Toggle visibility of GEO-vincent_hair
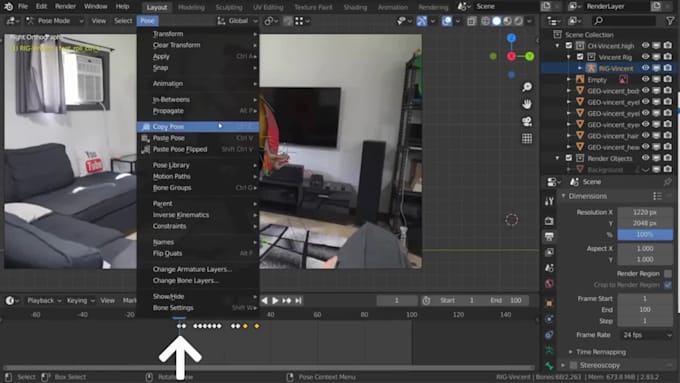This screenshot has height=383, width=680. pyautogui.click(x=645, y=136)
